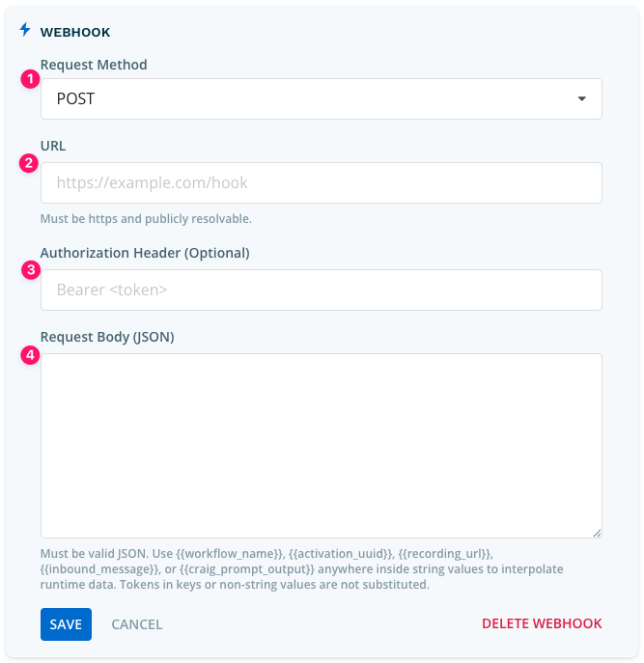Click inside the Request Body JSON textarea
The image size is (644, 663).
(322, 446)
